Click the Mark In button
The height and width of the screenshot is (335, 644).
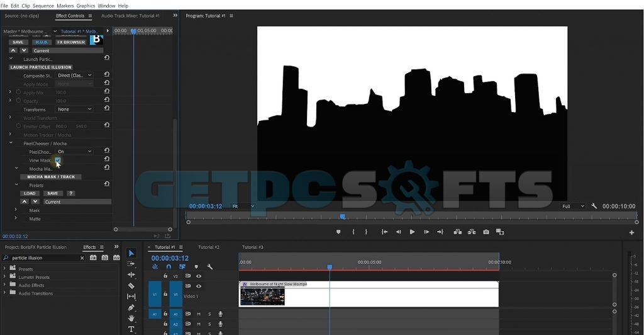(x=353, y=232)
